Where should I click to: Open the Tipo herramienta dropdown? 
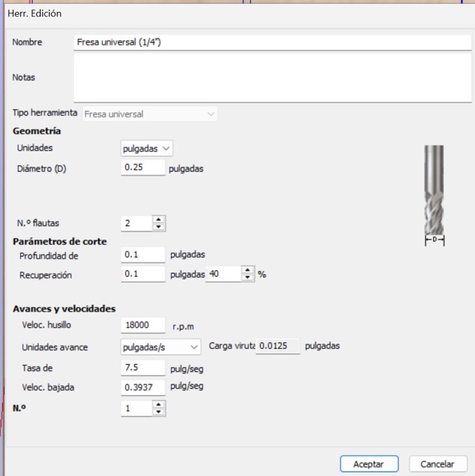pyautogui.click(x=150, y=114)
